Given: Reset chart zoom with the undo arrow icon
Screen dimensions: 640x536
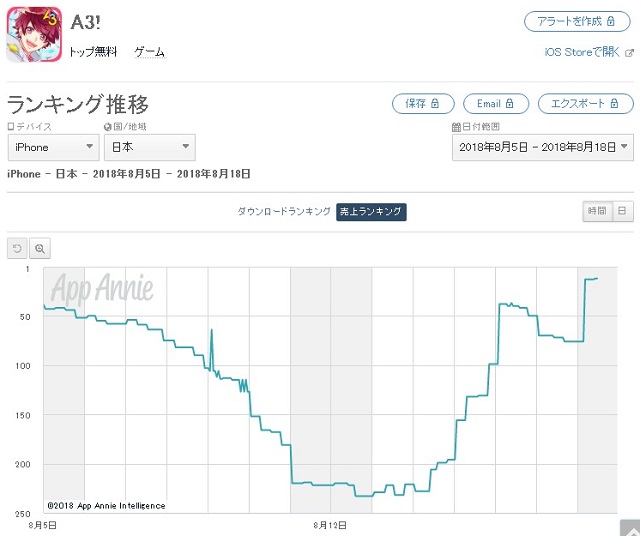Looking at the screenshot, I should (17, 248).
